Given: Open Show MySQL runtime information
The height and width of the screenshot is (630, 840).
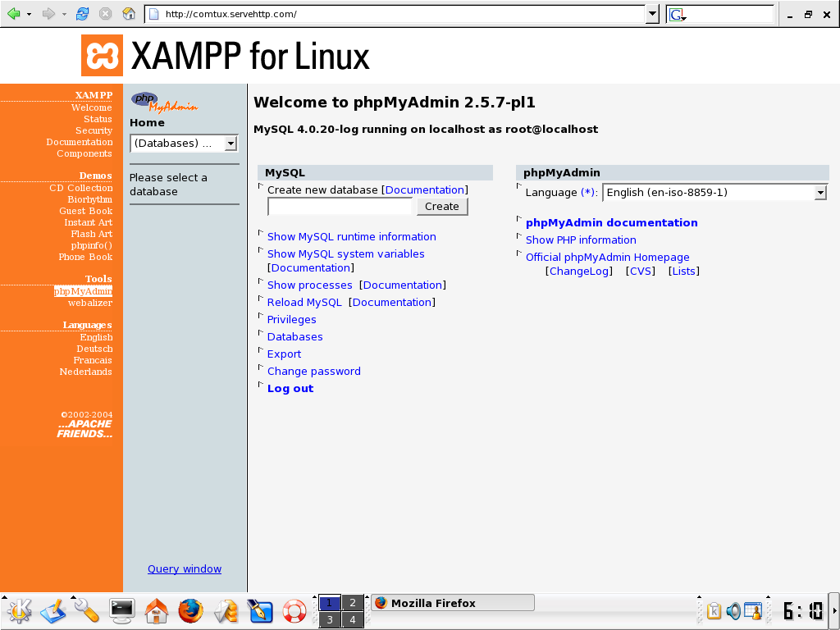Looking at the screenshot, I should coord(351,237).
